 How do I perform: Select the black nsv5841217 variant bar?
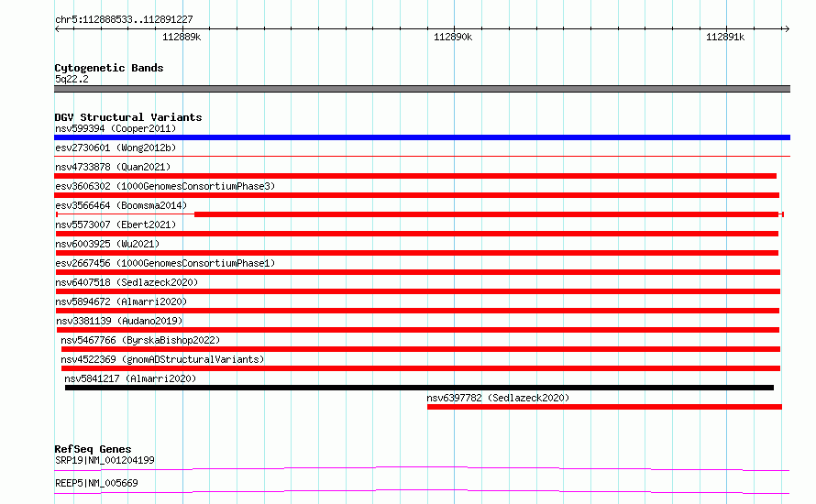pyautogui.click(x=419, y=388)
